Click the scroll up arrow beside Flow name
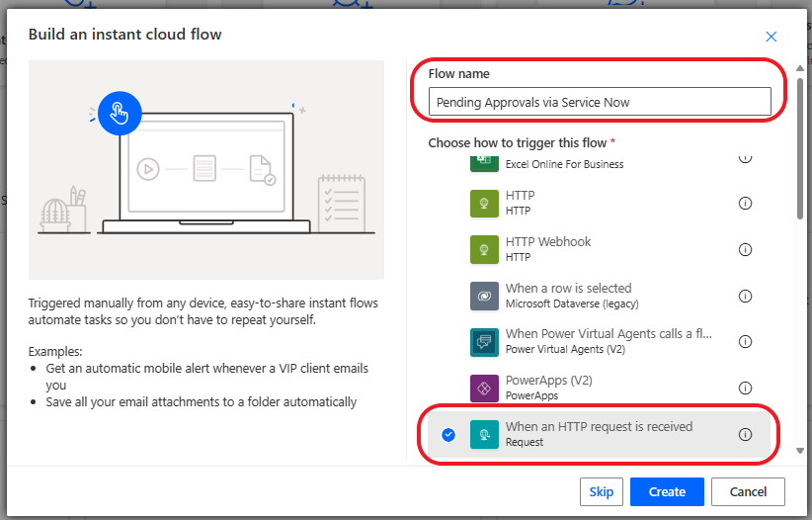The image size is (812, 520). tap(800, 68)
